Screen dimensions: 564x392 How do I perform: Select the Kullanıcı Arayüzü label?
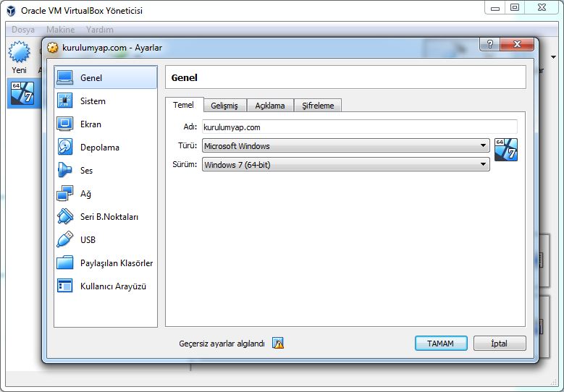point(113,286)
